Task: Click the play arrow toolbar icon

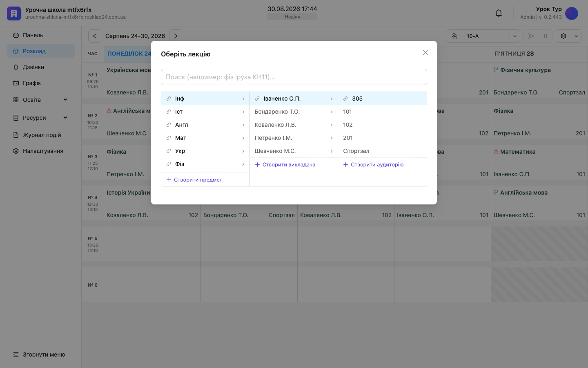Action: (x=531, y=36)
